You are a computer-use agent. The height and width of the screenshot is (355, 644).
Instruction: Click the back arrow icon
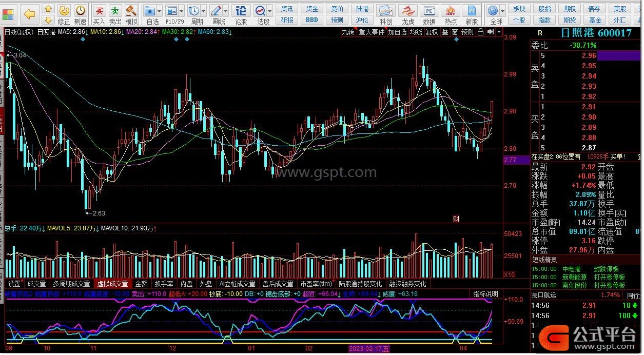[29, 14]
